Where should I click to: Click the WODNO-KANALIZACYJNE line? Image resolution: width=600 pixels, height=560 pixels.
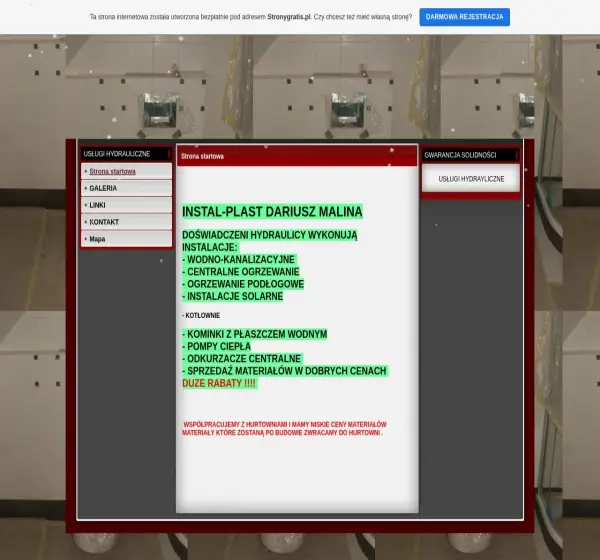pos(239,260)
